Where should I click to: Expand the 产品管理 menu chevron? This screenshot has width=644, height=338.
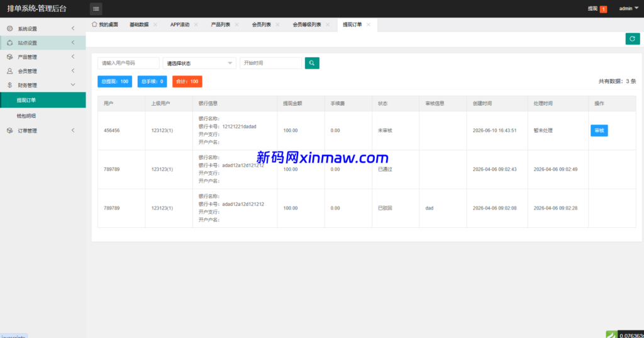73,57
